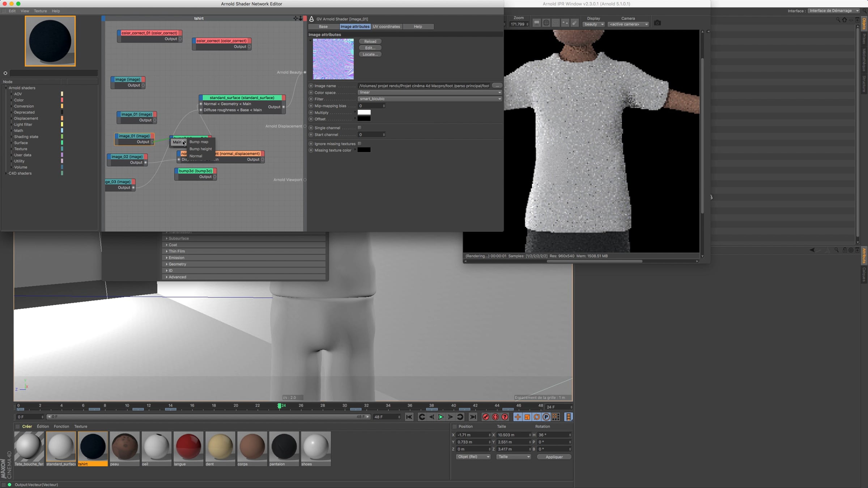Click the Locate... button

(370, 54)
